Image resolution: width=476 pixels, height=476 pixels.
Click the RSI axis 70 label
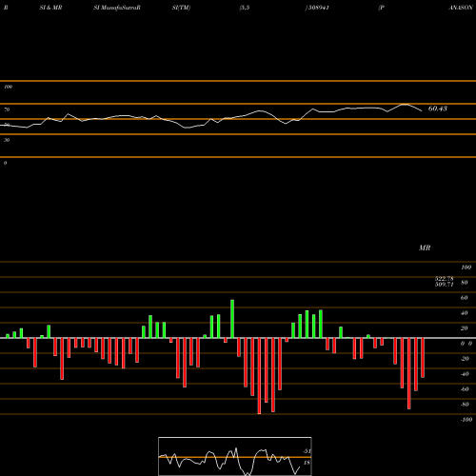7,109
